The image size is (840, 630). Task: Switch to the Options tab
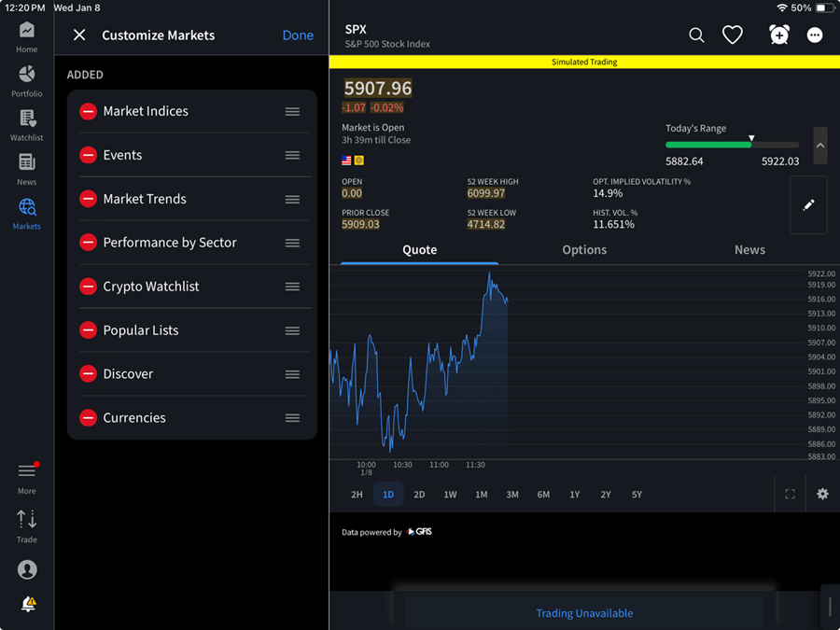[x=584, y=249]
